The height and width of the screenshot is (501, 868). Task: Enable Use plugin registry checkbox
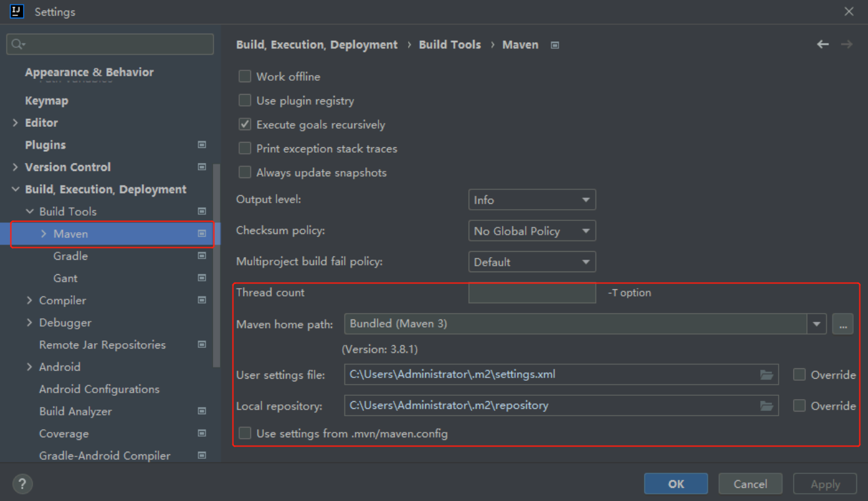[x=245, y=101]
